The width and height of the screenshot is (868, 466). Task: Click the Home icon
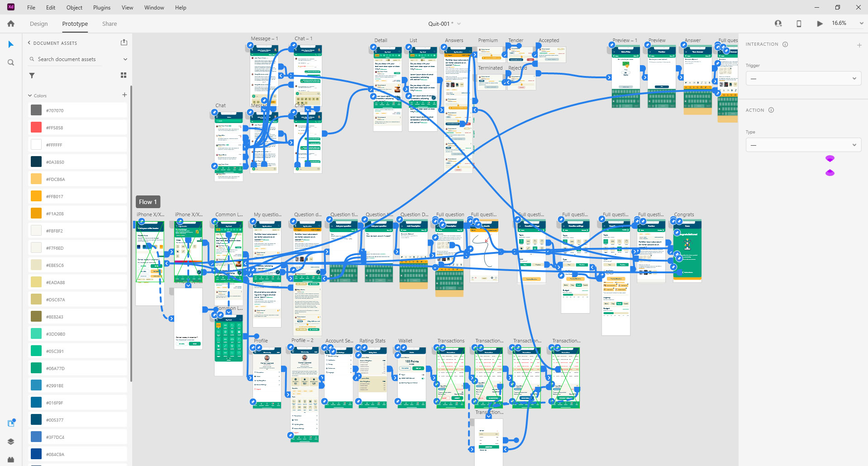(x=11, y=24)
